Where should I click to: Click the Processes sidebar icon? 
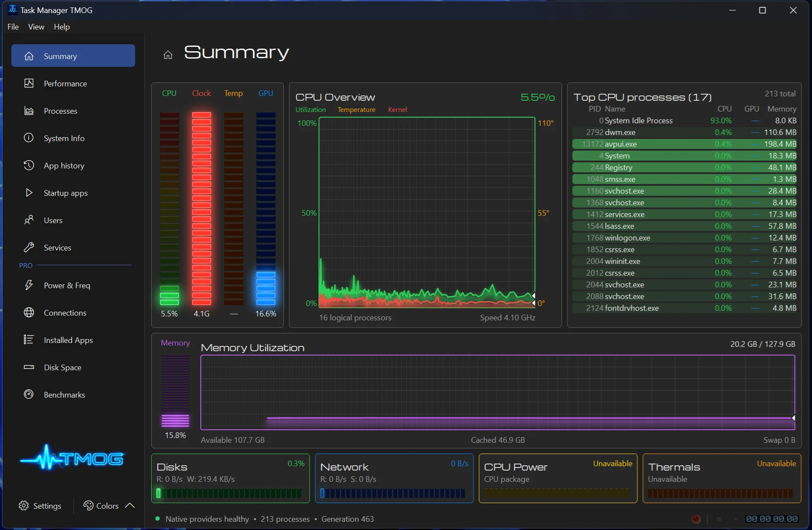[x=29, y=111]
